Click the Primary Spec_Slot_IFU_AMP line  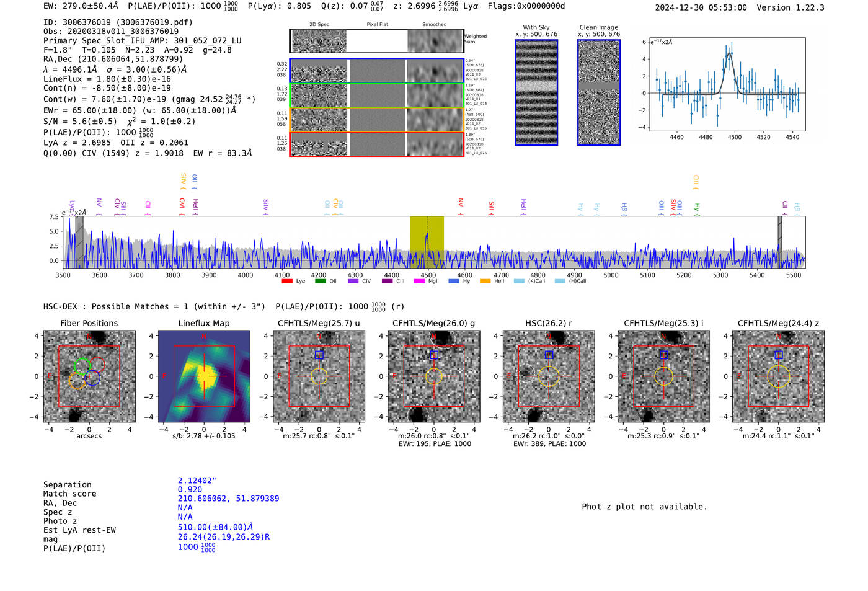click(143, 40)
